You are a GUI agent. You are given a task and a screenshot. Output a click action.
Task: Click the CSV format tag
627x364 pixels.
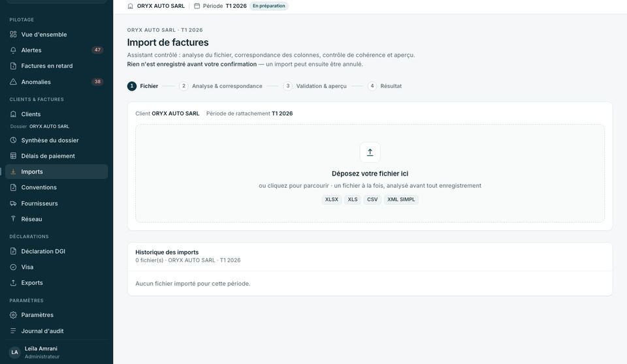tap(372, 200)
